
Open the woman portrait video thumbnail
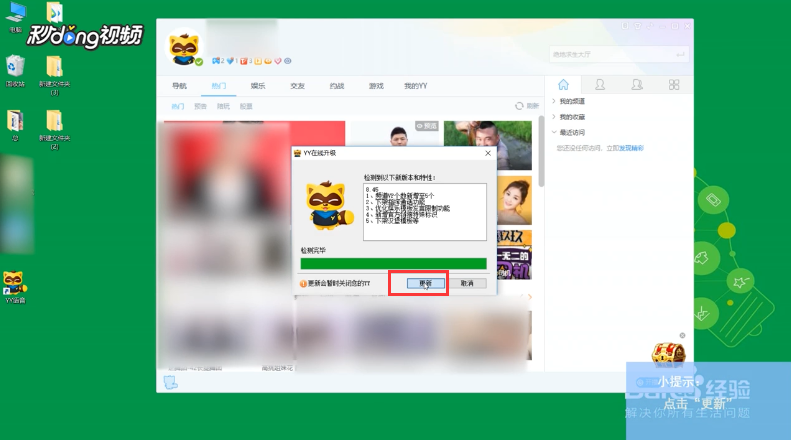515,200
